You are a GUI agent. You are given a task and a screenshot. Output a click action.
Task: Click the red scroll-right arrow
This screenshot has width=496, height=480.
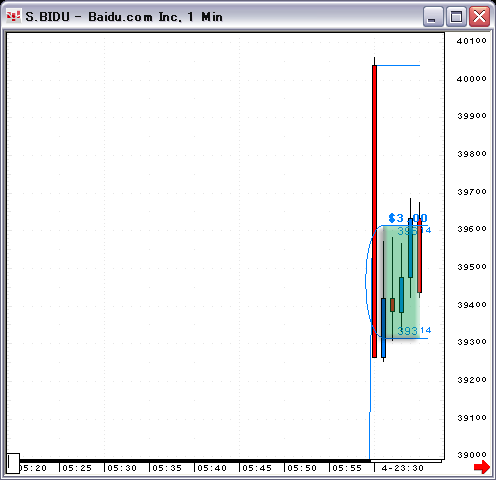pyautogui.click(x=482, y=466)
